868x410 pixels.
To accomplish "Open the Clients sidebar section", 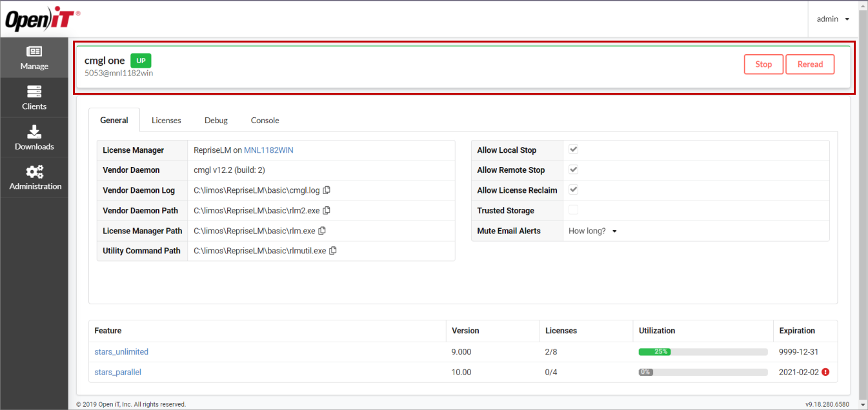I will coord(34,98).
